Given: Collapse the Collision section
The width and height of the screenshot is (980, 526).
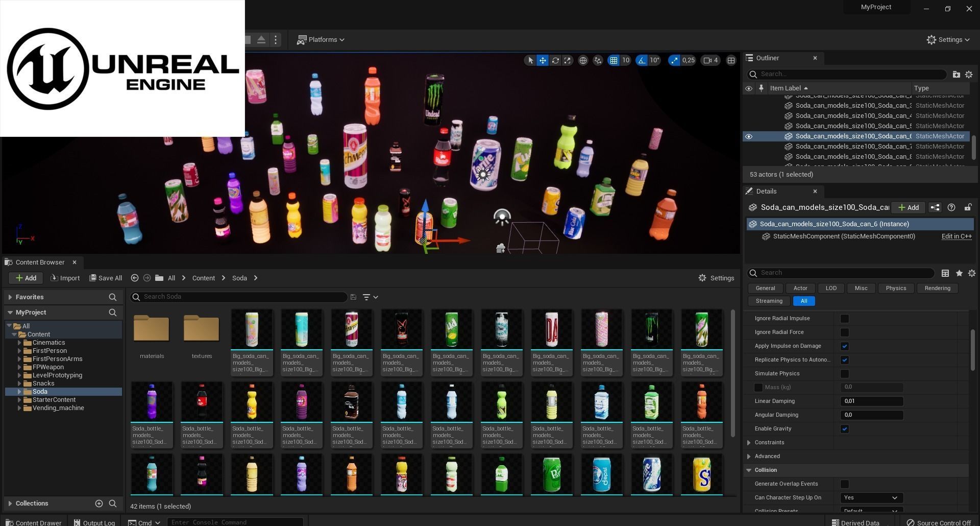Looking at the screenshot, I should (x=749, y=470).
